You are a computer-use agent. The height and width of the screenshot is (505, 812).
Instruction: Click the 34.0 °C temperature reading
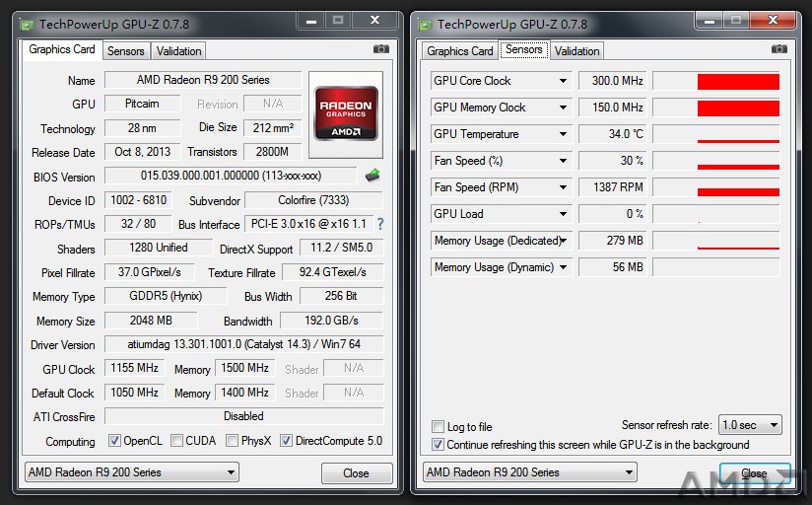(x=613, y=134)
